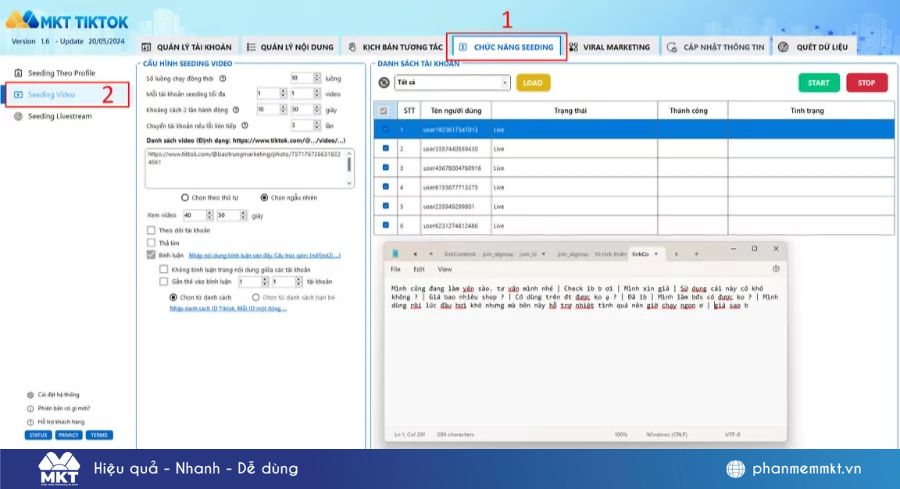Viewport: 900px width, 489px height.
Task: Click the TERMS button
Action: point(99,435)
